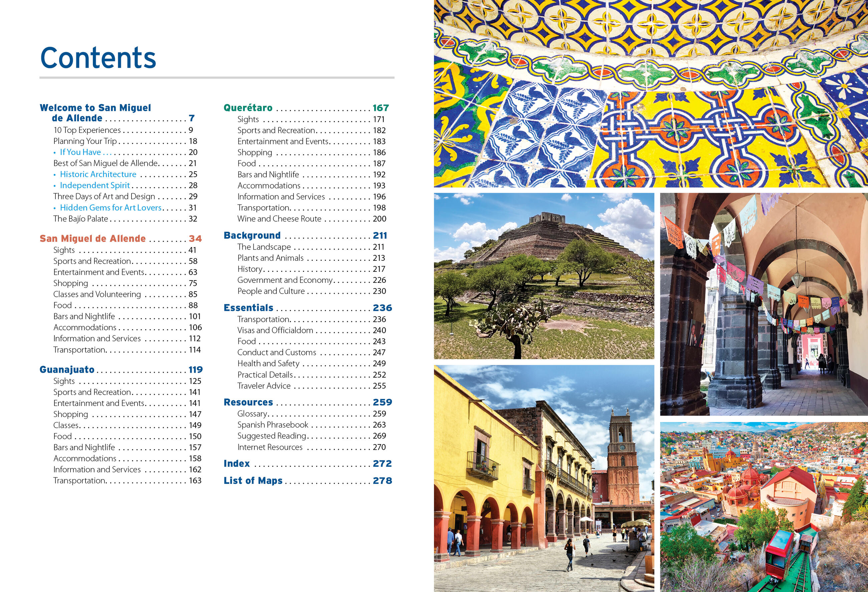868x592 pixels.
Task: Click the yellow arcade street photo
Action: (x=544, y=478)
